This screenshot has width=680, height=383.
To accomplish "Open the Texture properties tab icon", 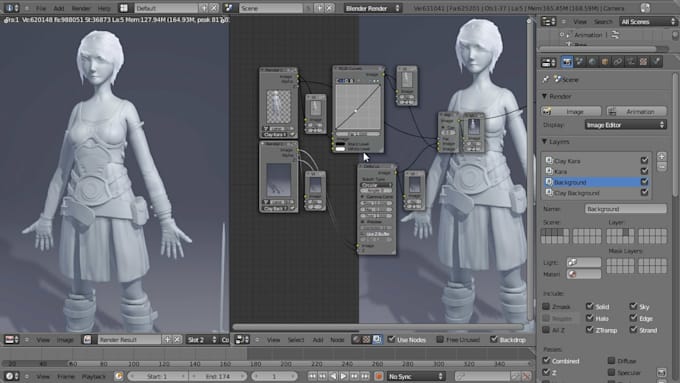I will point(644,62).
